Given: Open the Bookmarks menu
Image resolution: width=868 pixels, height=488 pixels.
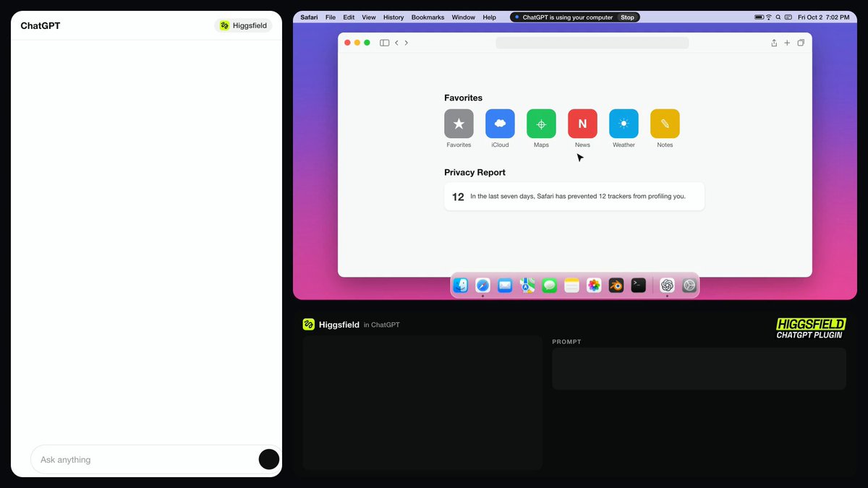Looking at the screenshot, I should point(428,17).
